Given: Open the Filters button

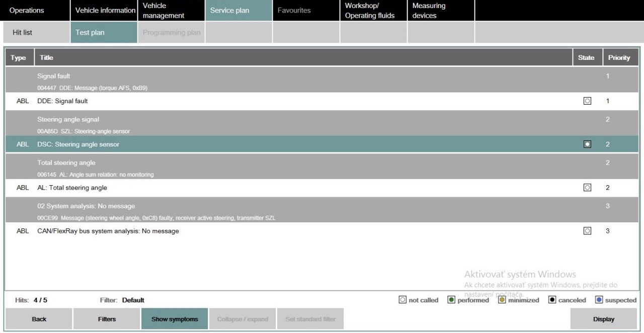Looking at the screenshot, I should click(107, 319).
